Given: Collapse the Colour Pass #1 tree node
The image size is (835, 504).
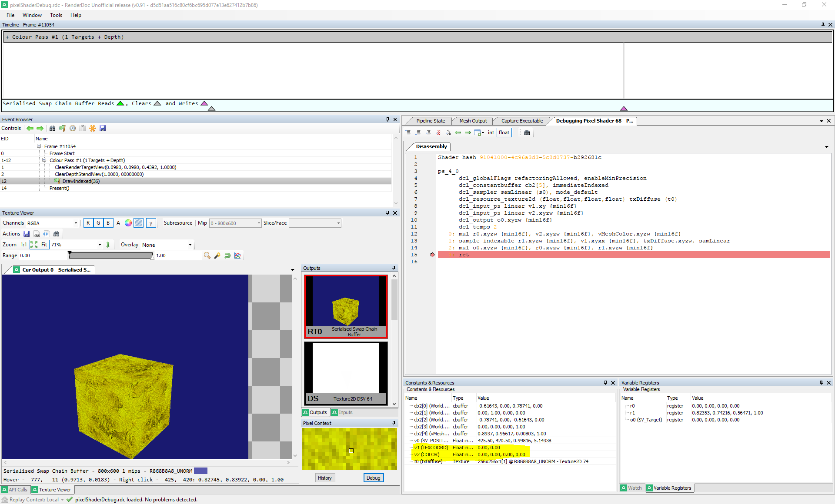Looking at the screenshot, I should [45, 160].
